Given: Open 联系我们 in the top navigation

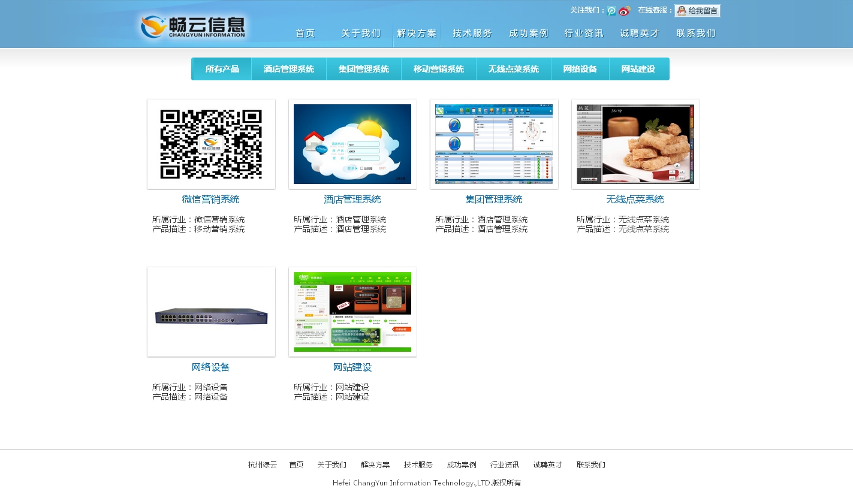Looking at the screenshot, I should pyautogui.click(x=696, y=34).
